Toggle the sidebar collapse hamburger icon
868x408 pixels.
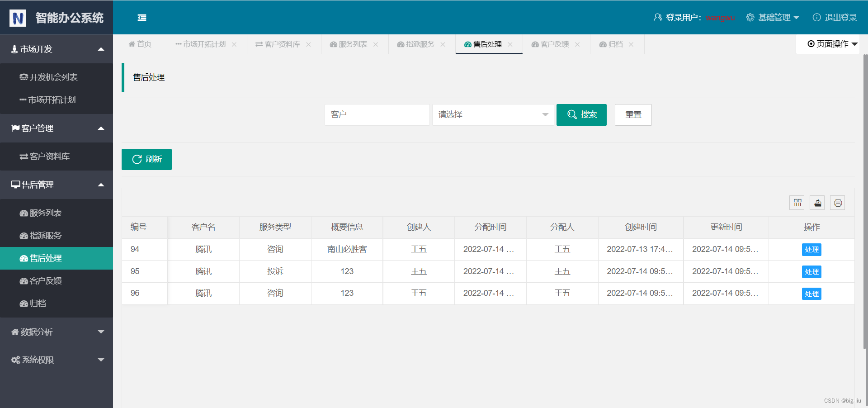pyautogui.click(x=142, y=18)
